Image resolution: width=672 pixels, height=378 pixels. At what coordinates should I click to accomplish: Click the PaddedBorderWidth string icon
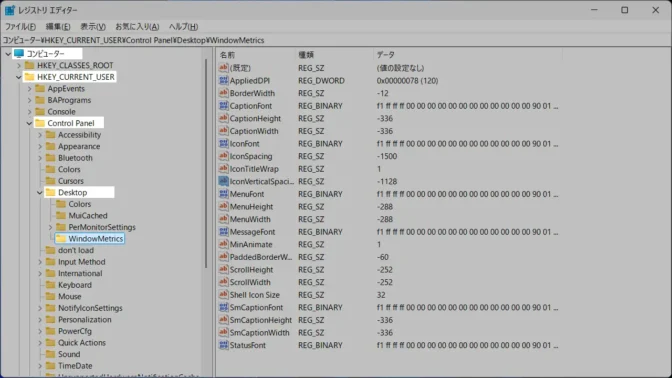[x=223, y=257]
